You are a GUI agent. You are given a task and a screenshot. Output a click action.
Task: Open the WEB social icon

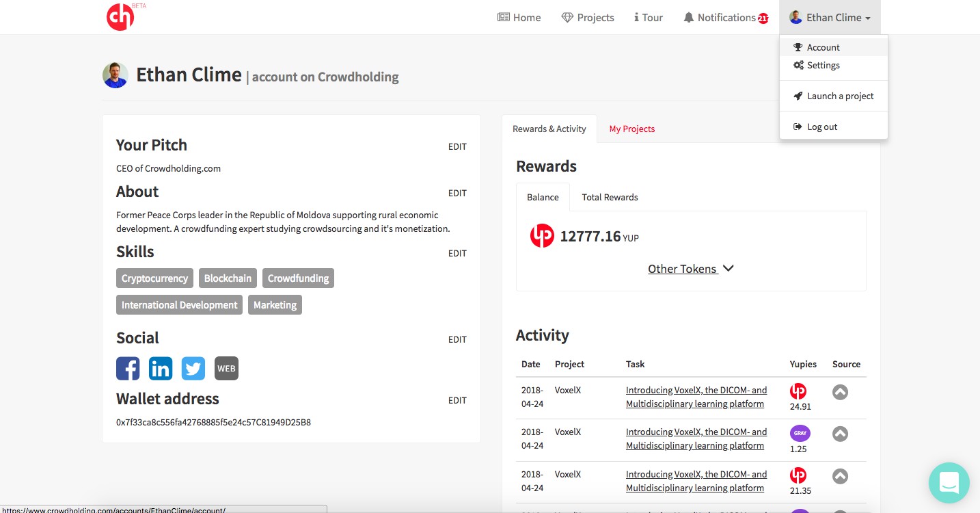click(226, 369)
